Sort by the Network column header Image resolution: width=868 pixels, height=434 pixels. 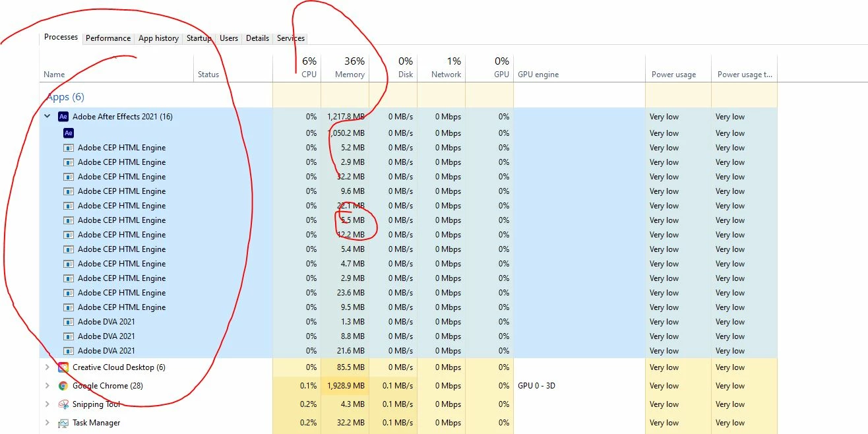441,68
